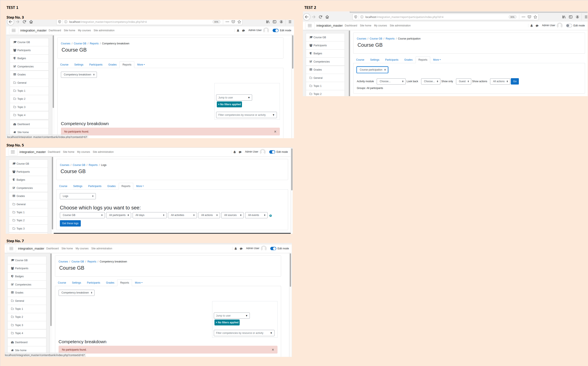
Task: Click Topic 4 sidebar item in Step No. 7
Action: coord(27,333)
